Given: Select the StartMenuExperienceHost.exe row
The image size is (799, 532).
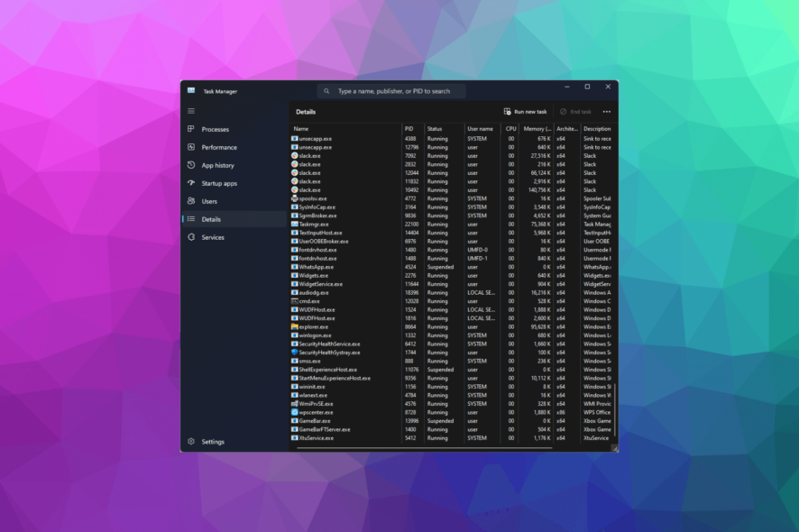Looking at the screenshot, I should point(452,378).
